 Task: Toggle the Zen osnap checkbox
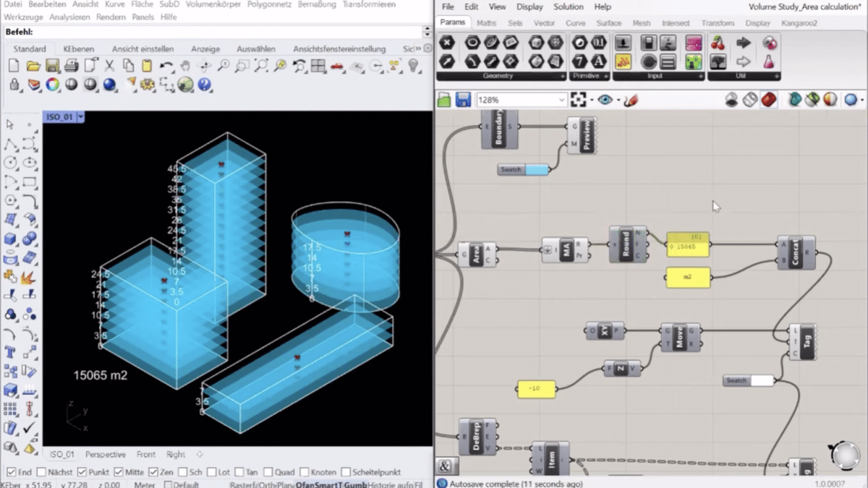(153, 472)
